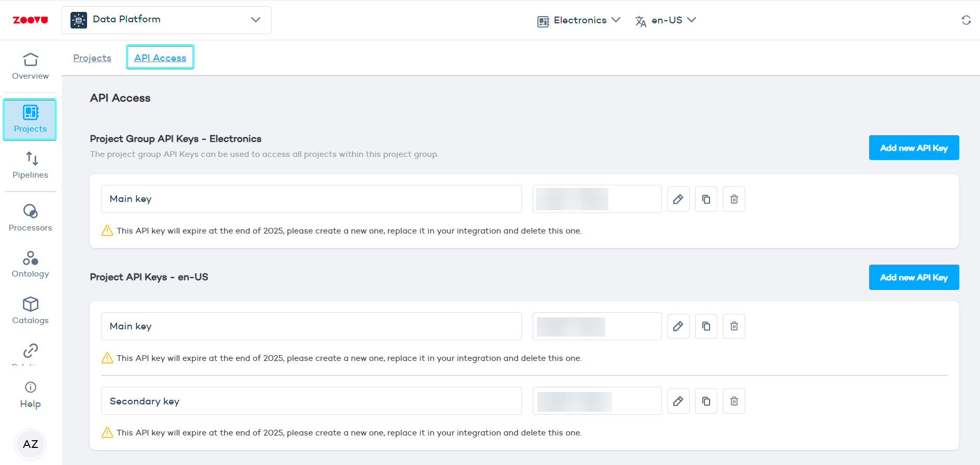980x465 pixels.
Task: Edit the en-US project Main key
Action: [678, 326]
